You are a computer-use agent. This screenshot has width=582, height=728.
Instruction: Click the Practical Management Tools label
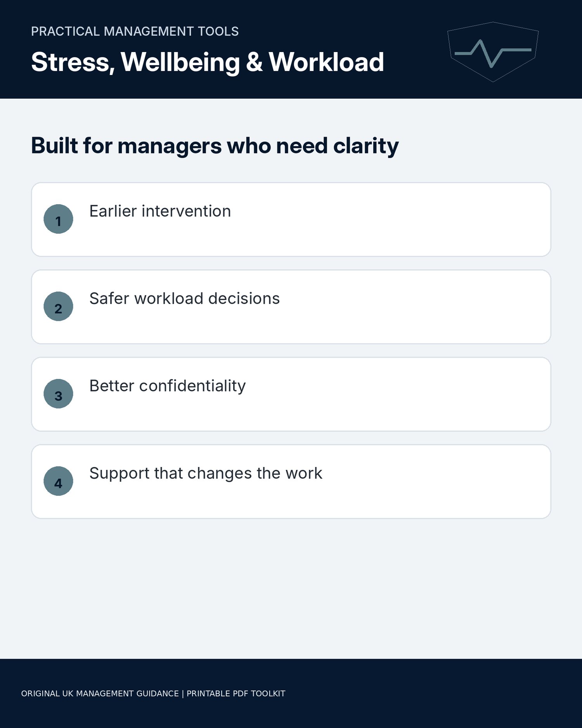pyautogui.click(x=135, y=31)
